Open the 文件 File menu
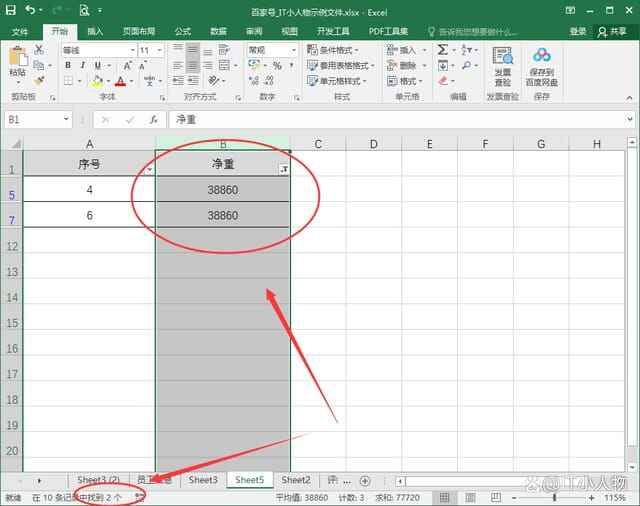Viewport: 640px width, 506px height. pos(20,31)
